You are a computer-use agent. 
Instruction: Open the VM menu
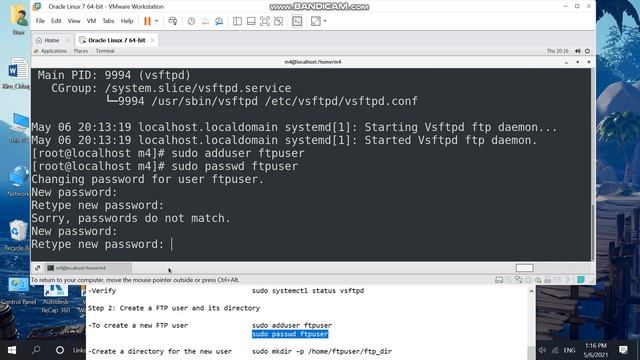click(x=91, y=21)
